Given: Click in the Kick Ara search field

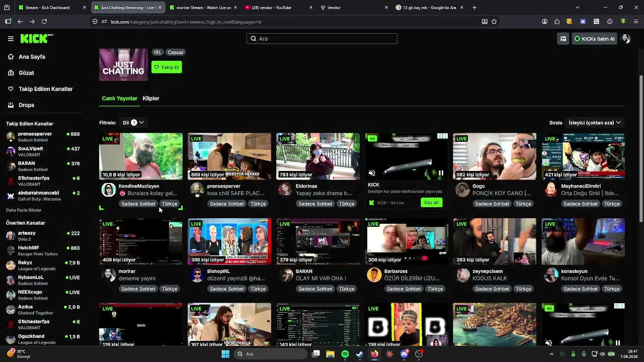Looking at the screenshot, I should (322, 39).
